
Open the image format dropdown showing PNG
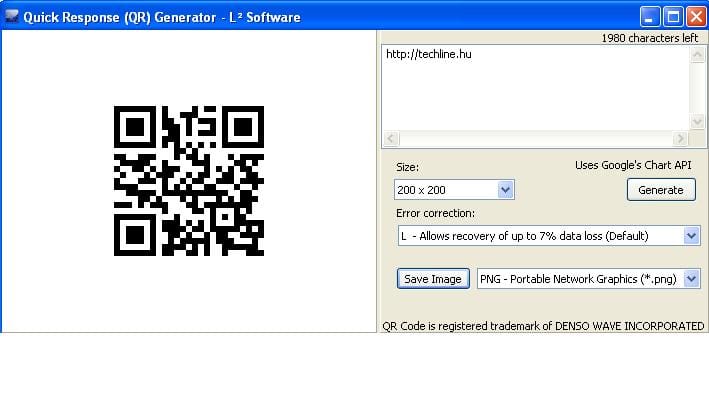point(691,279)
